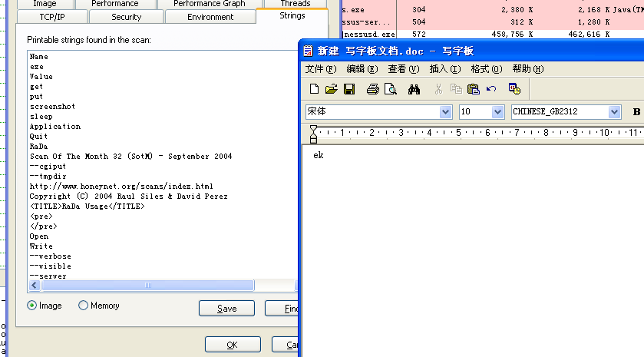Select the 'RaDa' string line
The image size is (644, 357).
tap(38, 147)
